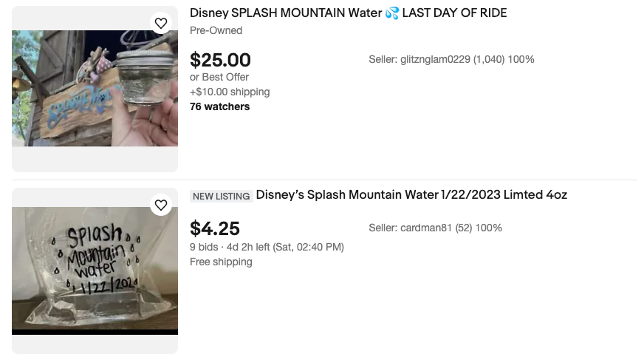Add Splash Mountain Last Day listing to watchlist

161,23
